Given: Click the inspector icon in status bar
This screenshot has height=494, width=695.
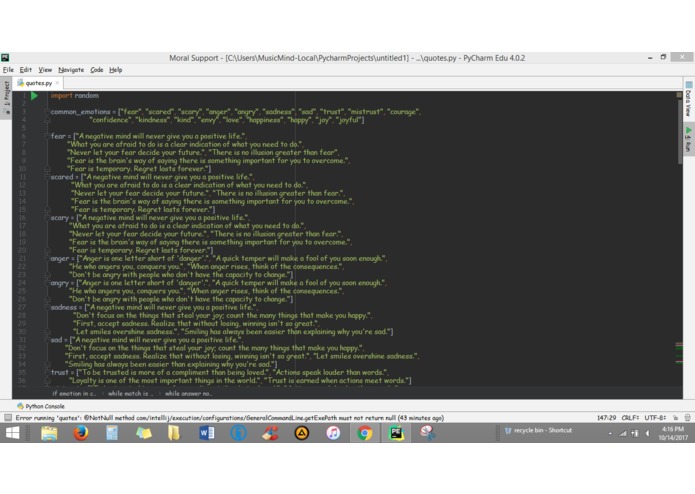Looking at the screenshot, I should (687, 417).
